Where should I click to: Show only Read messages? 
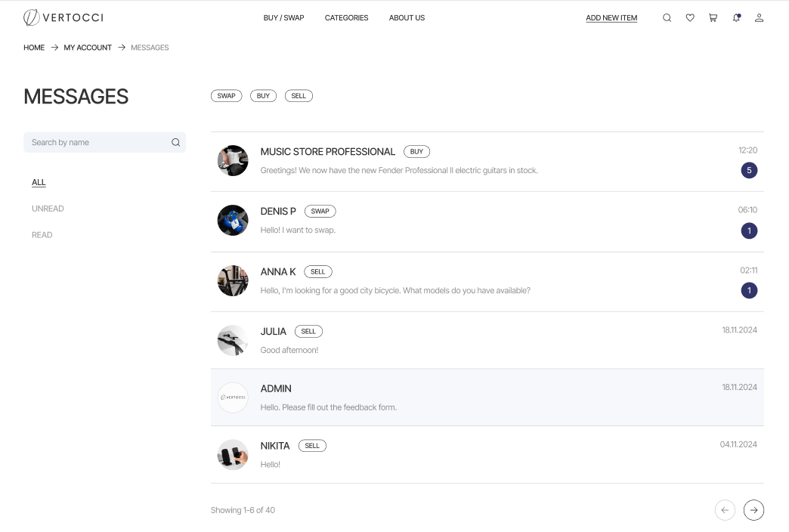[x=42, y=235]
